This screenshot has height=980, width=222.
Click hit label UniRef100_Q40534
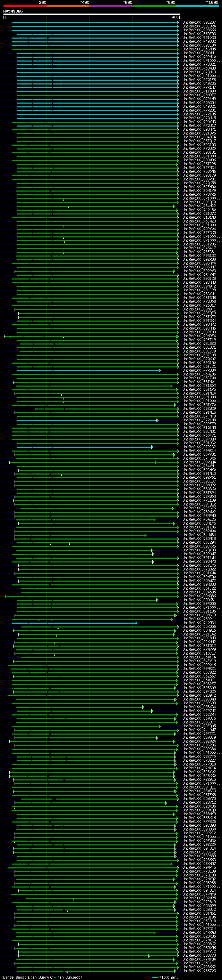(199, 623)
